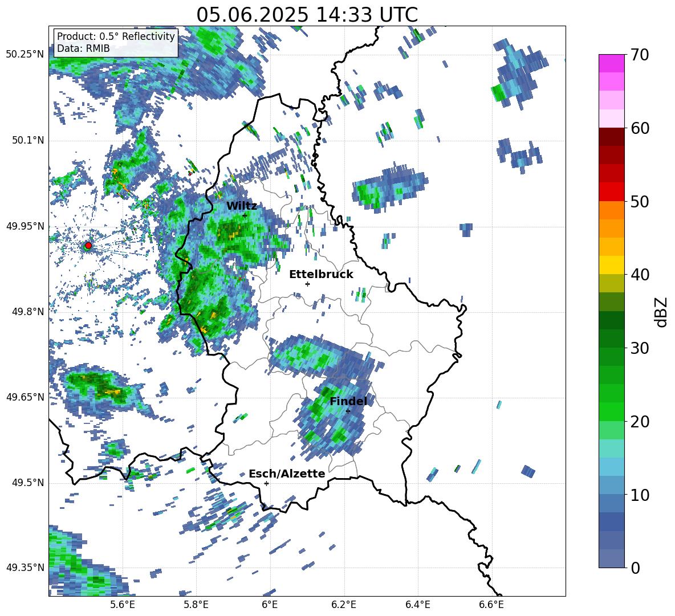Click the 6.6°E longitude label
This screenshot has width=675, height=616.
click(x=491, y=605)
